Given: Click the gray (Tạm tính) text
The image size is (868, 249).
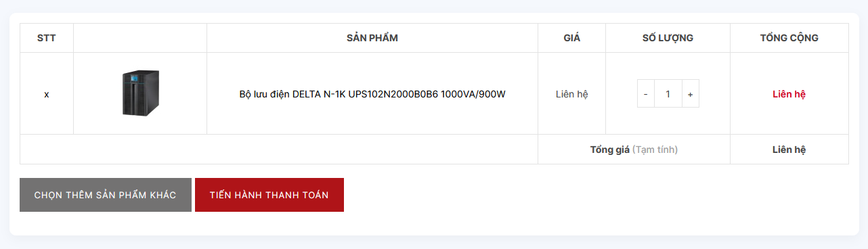Looking at the screenshot, I should point(655,150).
